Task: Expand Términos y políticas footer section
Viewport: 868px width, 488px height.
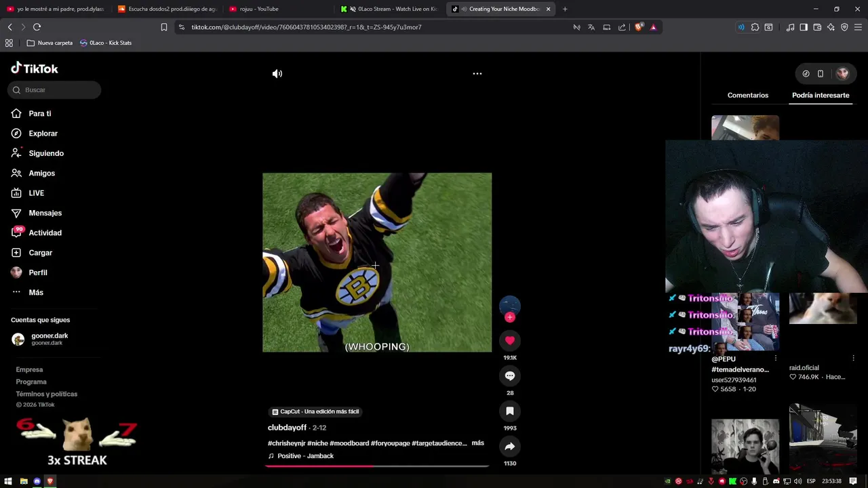Action: click(x=47, y=394)
